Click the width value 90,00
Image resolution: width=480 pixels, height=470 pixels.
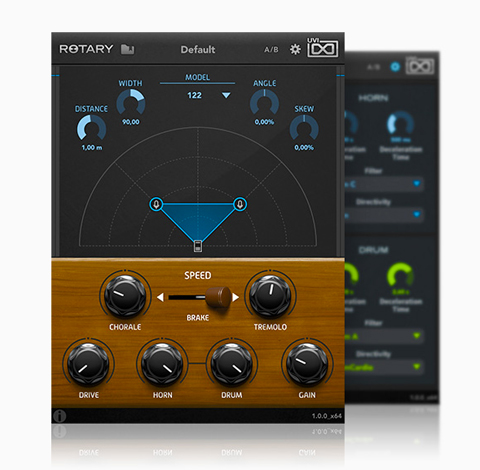(x=131, y=122)
